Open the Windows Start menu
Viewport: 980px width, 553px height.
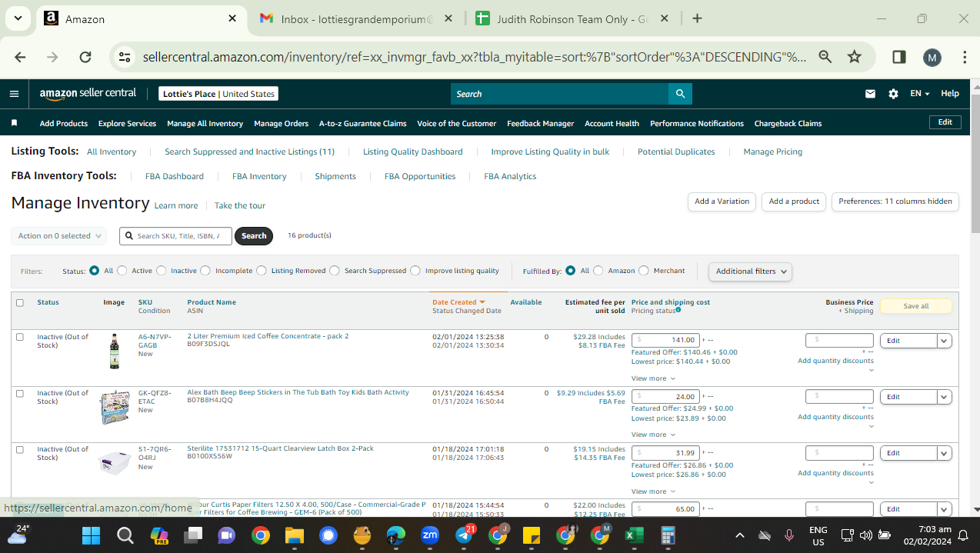(91, 535)
